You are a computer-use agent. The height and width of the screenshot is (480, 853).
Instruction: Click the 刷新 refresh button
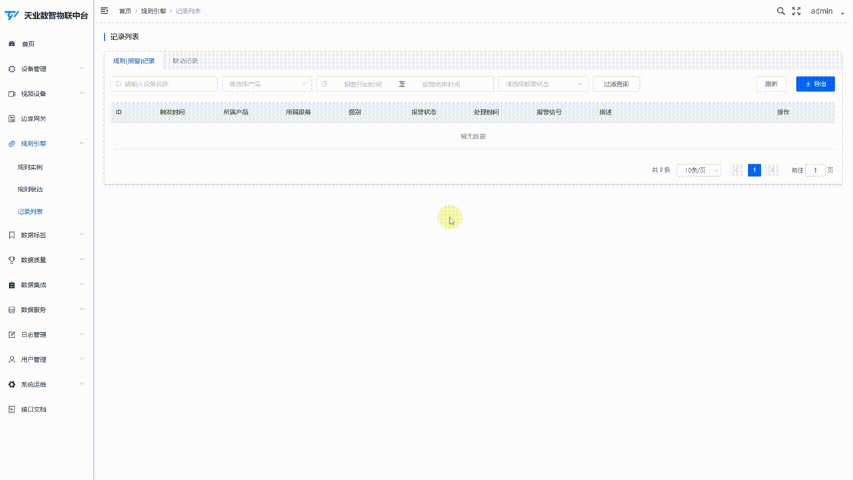[771, 84]
